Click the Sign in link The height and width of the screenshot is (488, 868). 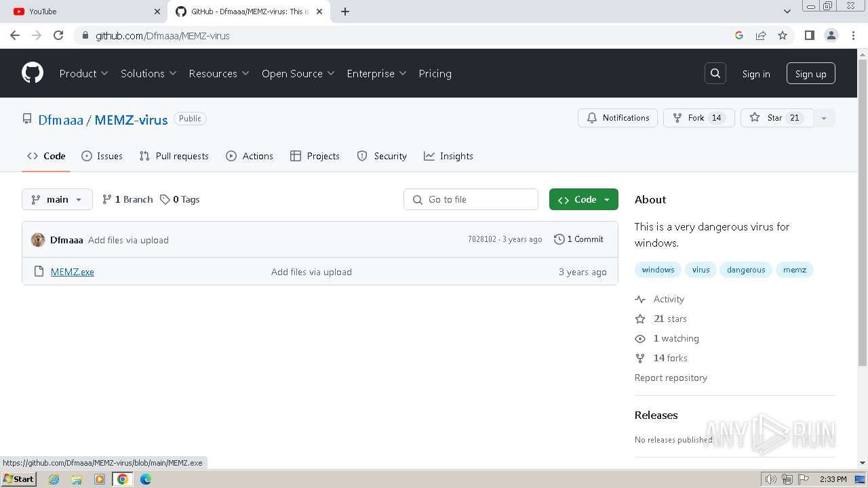[x=756, y=74]
